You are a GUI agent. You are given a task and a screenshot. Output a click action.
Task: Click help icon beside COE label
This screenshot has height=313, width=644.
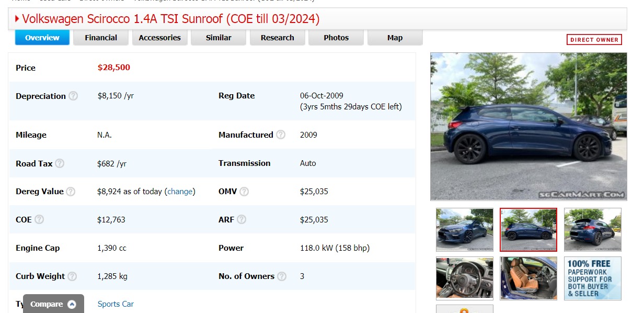[x=39, y=220]
